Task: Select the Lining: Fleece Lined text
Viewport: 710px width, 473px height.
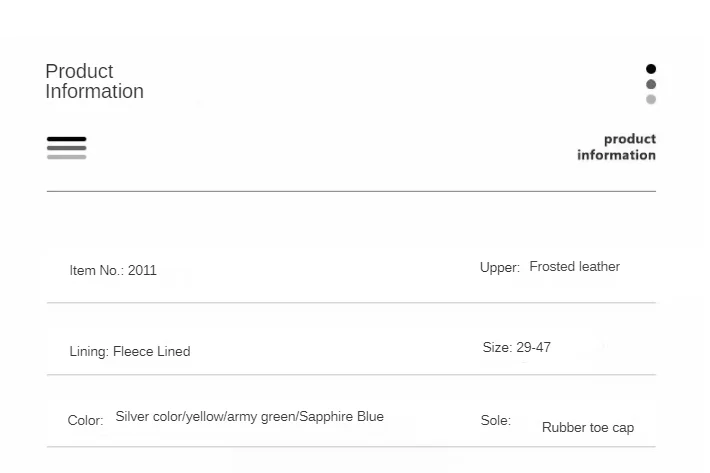Action: tap(130, 351)
